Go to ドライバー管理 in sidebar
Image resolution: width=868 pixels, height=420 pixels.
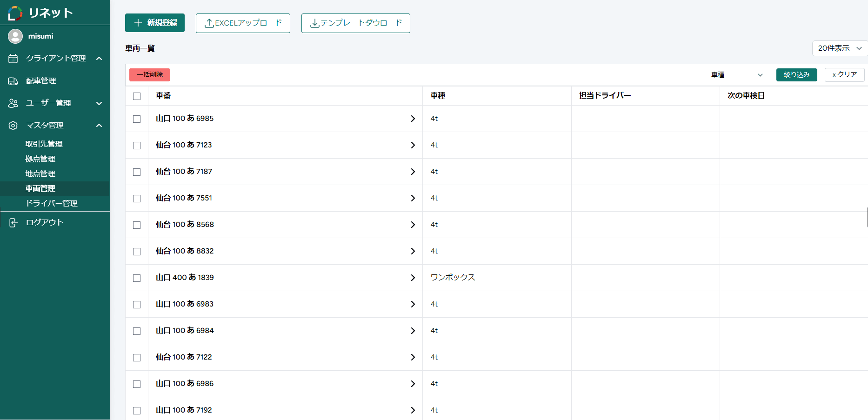pyautogui.click(x=51, y=203)
